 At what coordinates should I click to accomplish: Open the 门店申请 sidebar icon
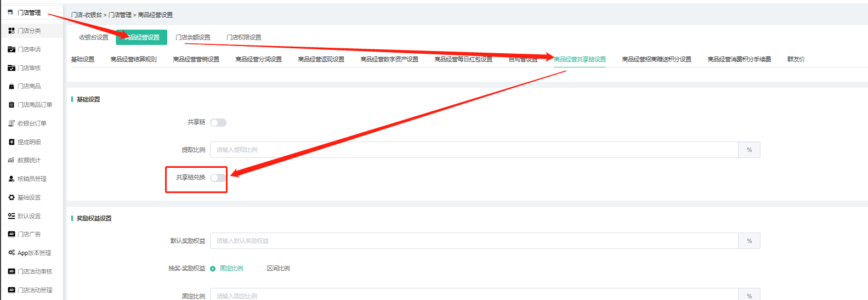pos(12,49)
